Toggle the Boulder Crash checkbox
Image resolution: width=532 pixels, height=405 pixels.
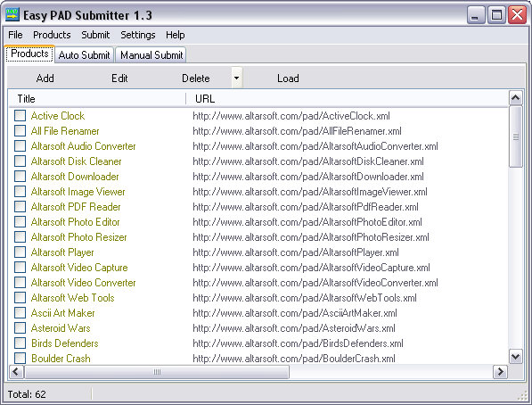pyautogui.click(x=20, y=358)
